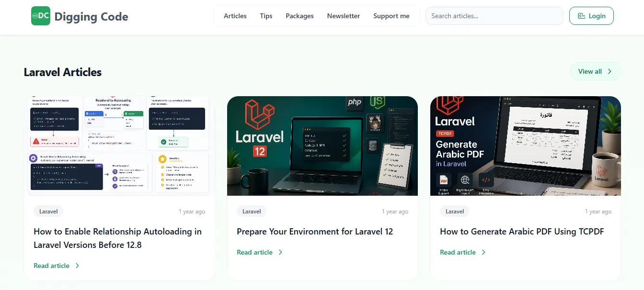Click the View all button
The height and width of the screenshot is (290, 644).
click(x=596, y=71)
